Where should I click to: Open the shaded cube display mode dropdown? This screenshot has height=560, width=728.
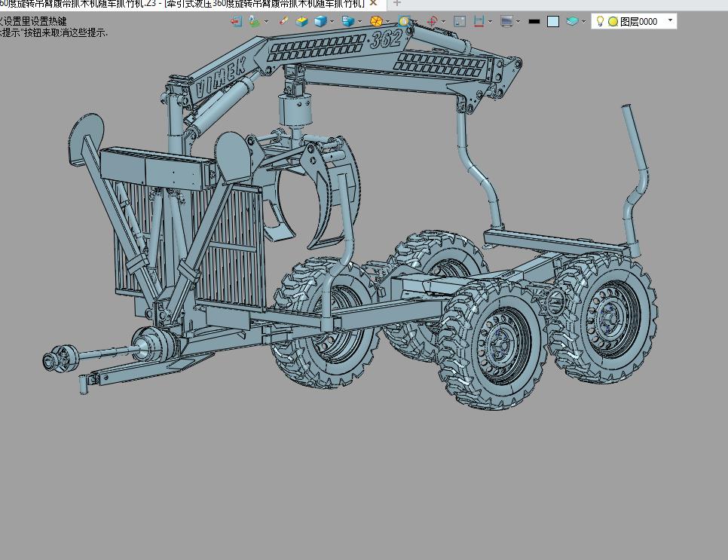coord(332,21)
